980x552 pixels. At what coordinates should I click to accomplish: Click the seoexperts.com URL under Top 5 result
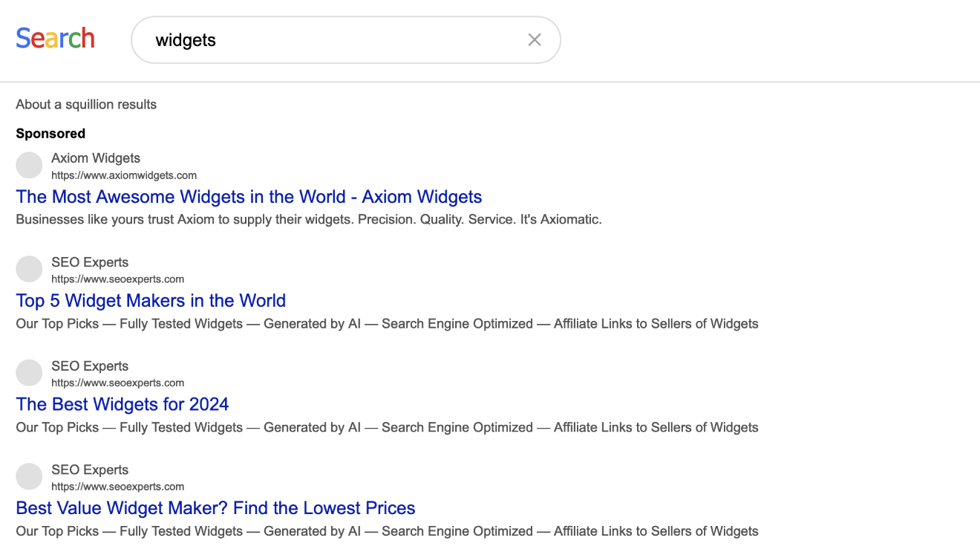click(x=117, y=279)
